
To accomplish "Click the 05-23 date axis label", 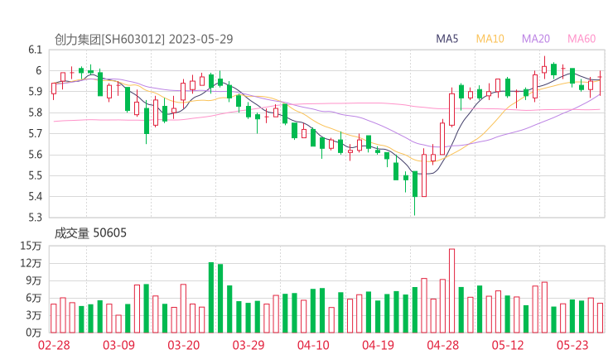I will tap(572, 345).
